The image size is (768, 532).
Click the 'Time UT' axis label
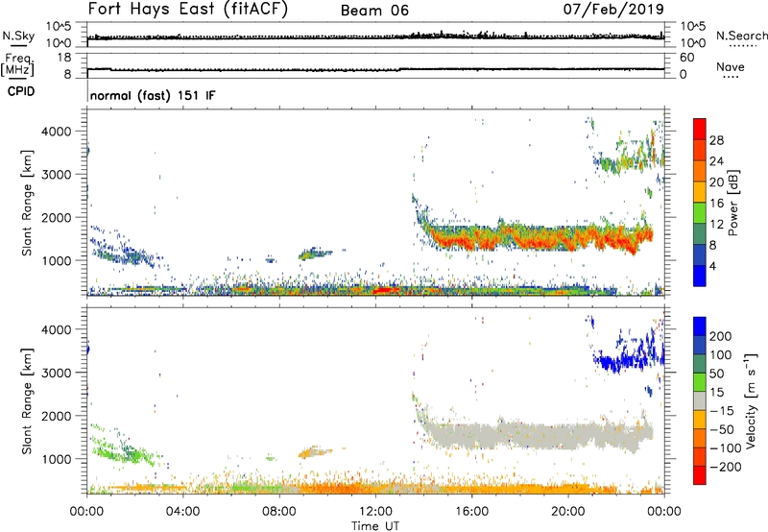(x=375, y=526)
